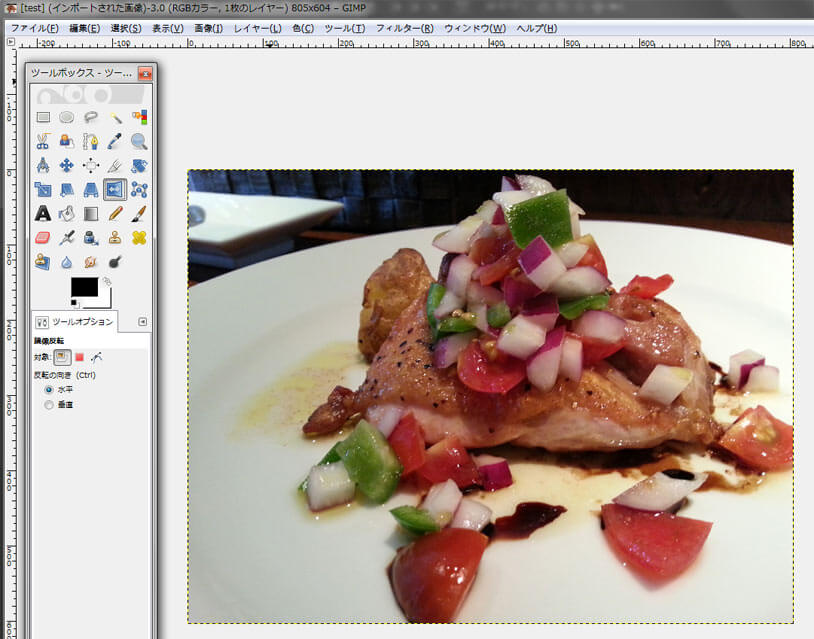Select the Pencil tool

[115, 213]
